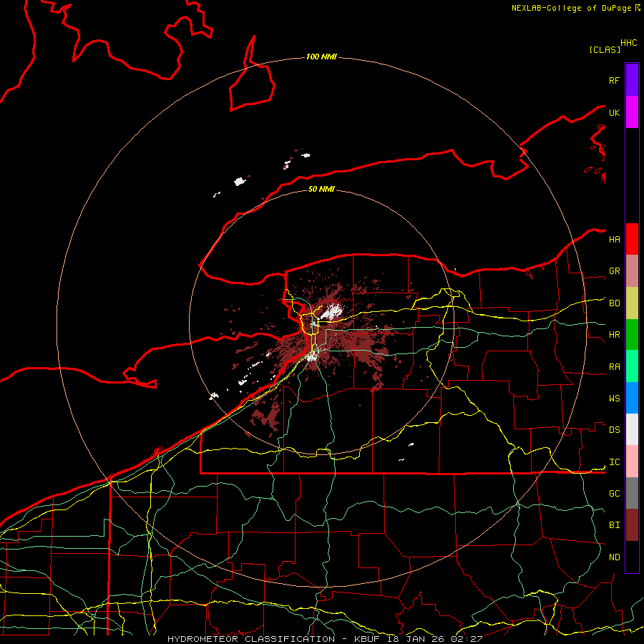Click the UK legend label
Image resolution: width=644 pixels, height=644 pixels.
(614, 112)
